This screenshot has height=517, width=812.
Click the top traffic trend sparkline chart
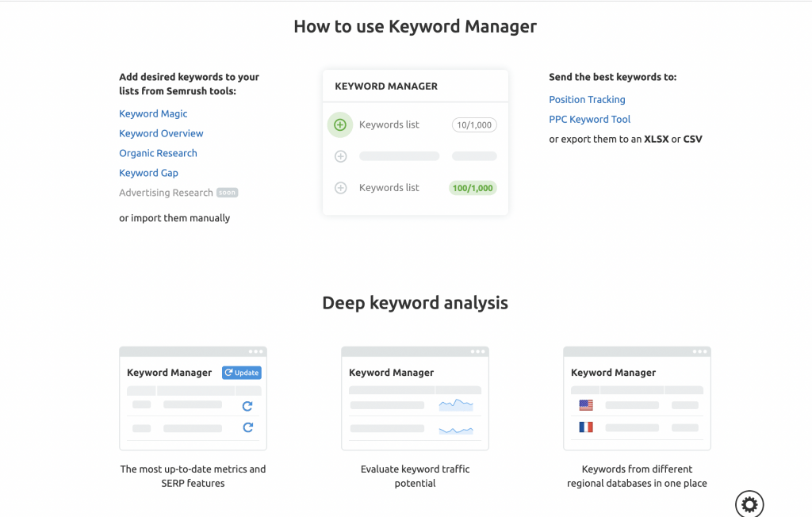tap(456, 405)
